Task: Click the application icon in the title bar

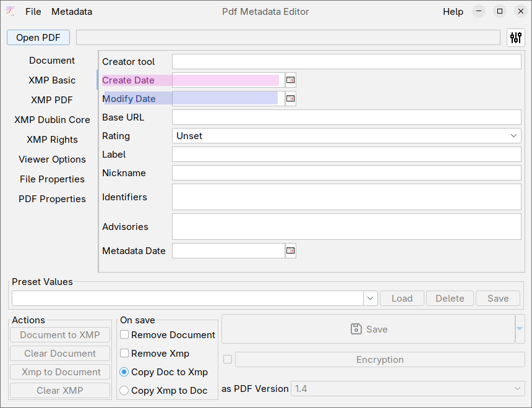Action: pos(10,11)
